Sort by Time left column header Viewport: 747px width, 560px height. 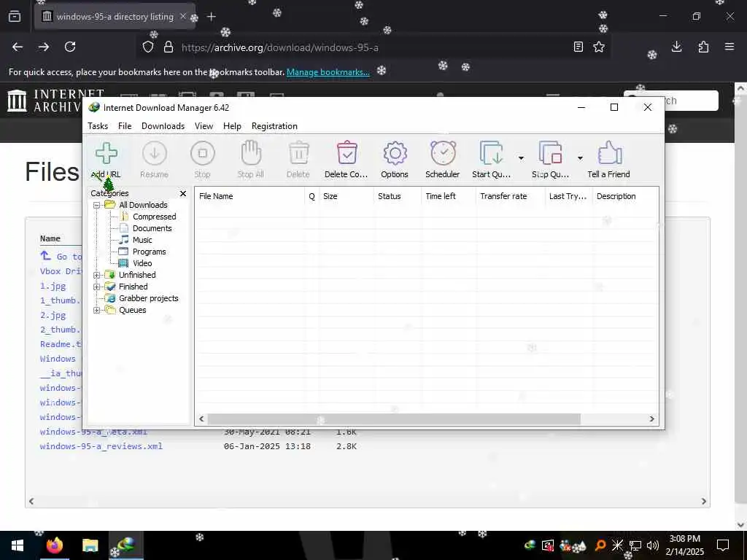pyautogui.click(x=449, y=196)
